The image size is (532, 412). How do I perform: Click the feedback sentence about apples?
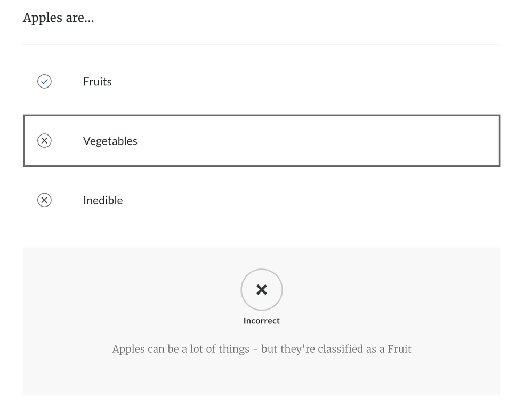pyautogui.click(x=261, y=350)
